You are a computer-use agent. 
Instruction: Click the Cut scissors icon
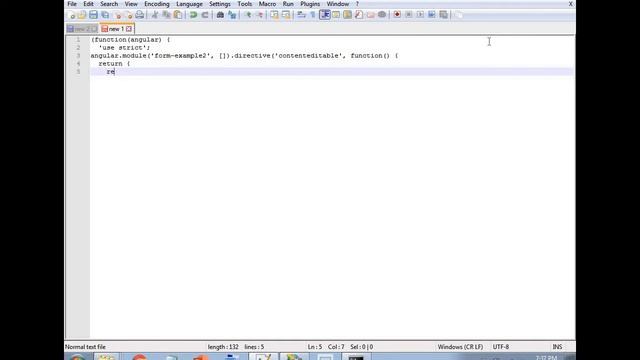(x=155, y=15)
